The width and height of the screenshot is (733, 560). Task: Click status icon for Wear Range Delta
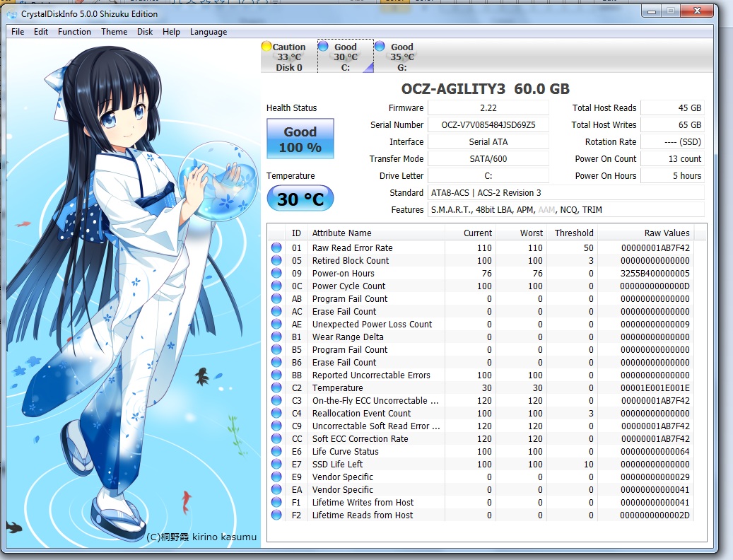(276, 337)
